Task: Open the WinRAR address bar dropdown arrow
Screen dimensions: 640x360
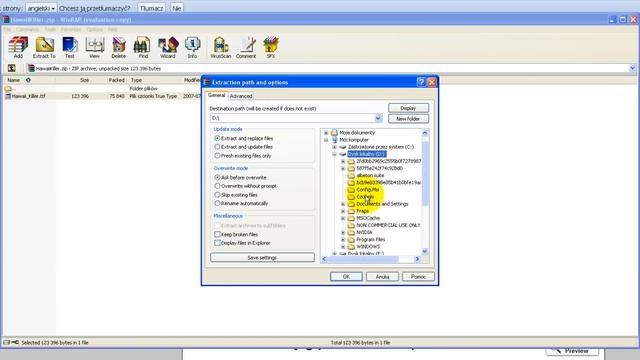Action: [632, 68]
